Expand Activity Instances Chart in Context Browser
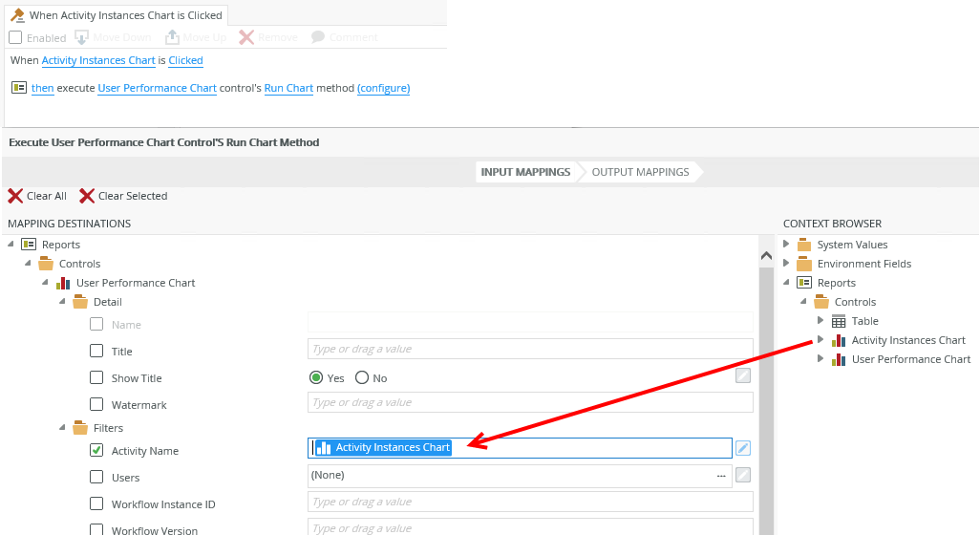 [820, 340]
